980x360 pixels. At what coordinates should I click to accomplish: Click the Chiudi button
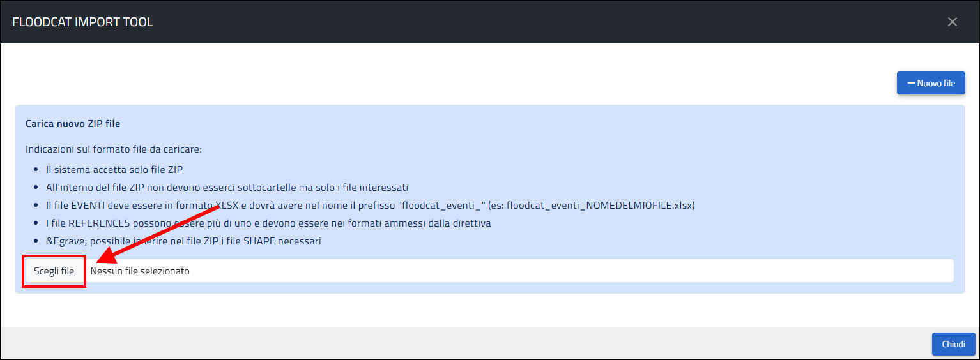[x=953, y=344]
